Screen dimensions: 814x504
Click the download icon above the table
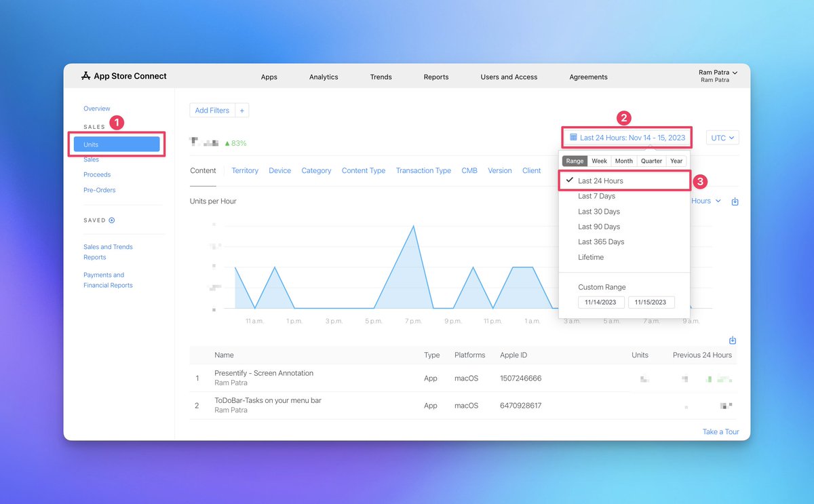click(x=733, y=341)
